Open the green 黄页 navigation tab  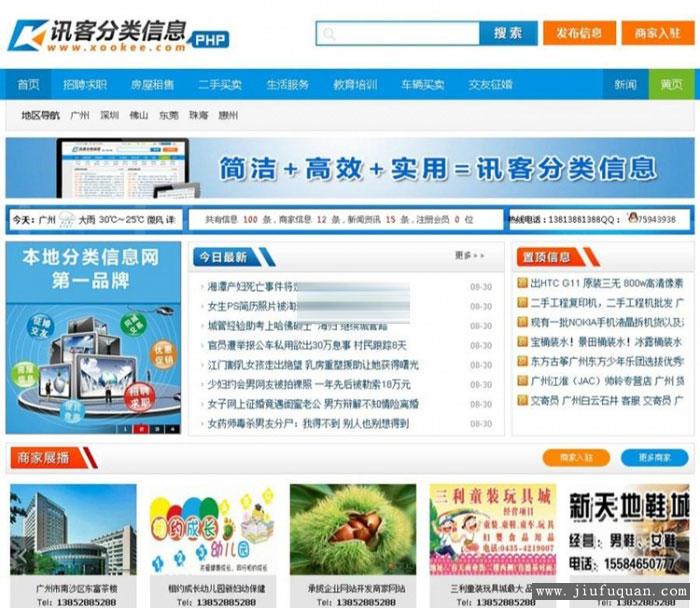(671, 84)
